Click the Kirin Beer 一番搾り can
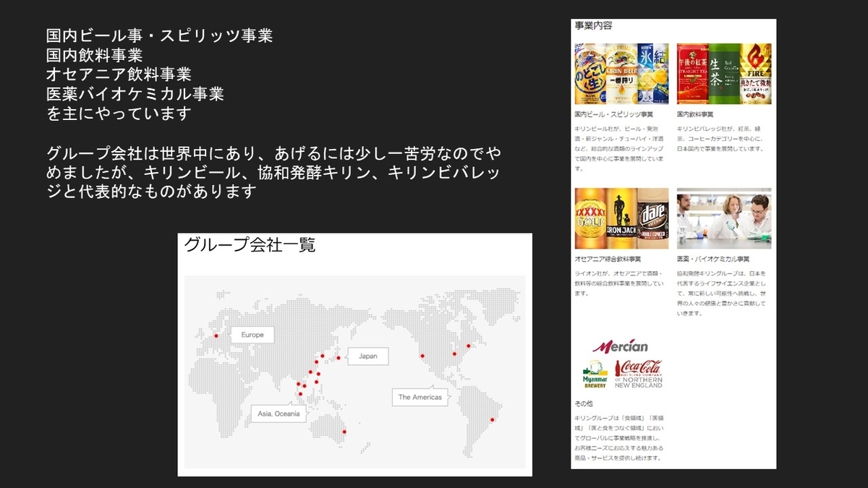Screen dimensions: 868x488 coord(621,74)
